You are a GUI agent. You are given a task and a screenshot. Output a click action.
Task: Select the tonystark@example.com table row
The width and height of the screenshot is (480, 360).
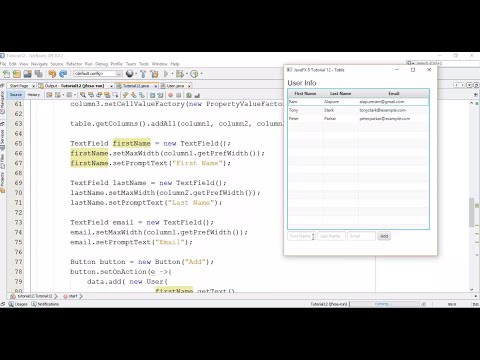358,110
